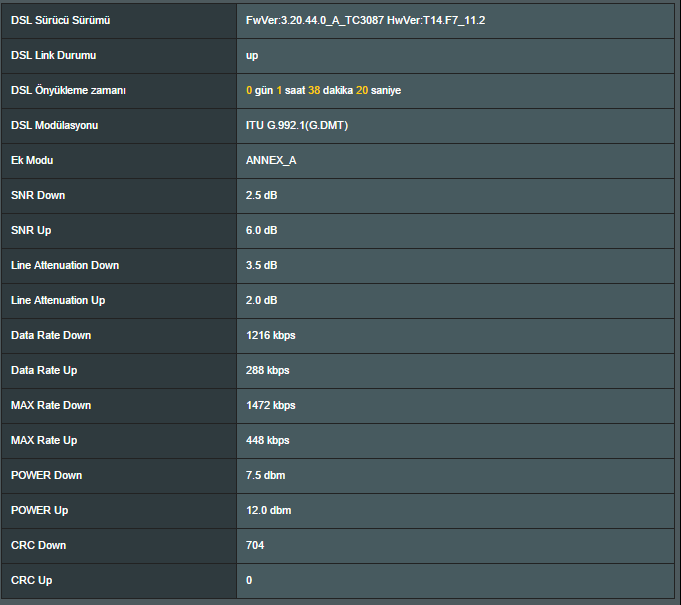The image size is (681, 605).
Task: Click the POWER Down value 7.5 dbm
Action: pos(265,475)
